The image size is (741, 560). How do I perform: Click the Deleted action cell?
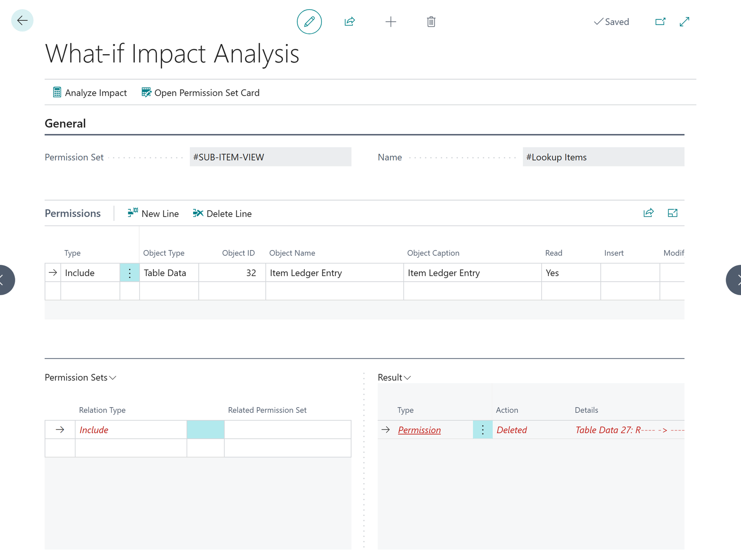pos(532,430)
